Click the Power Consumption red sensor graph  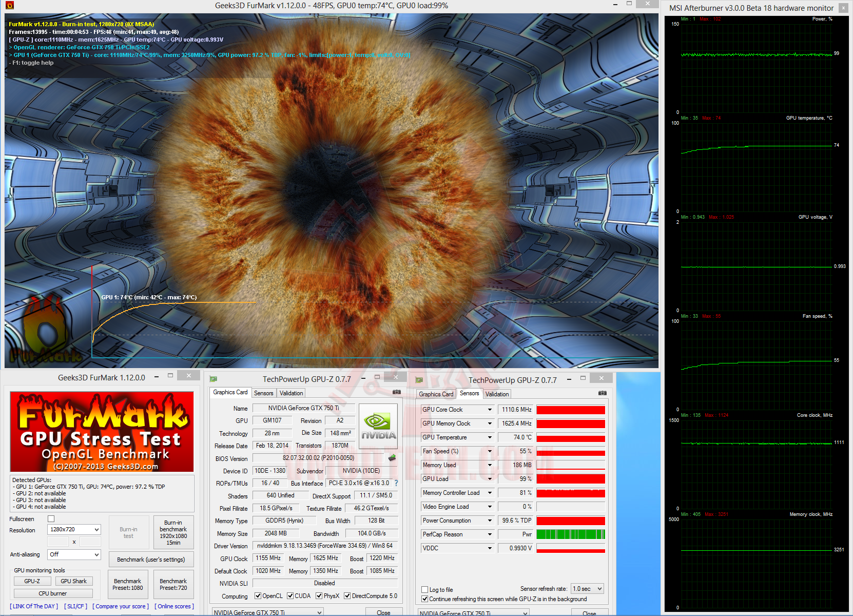click(x=571, y=521)
